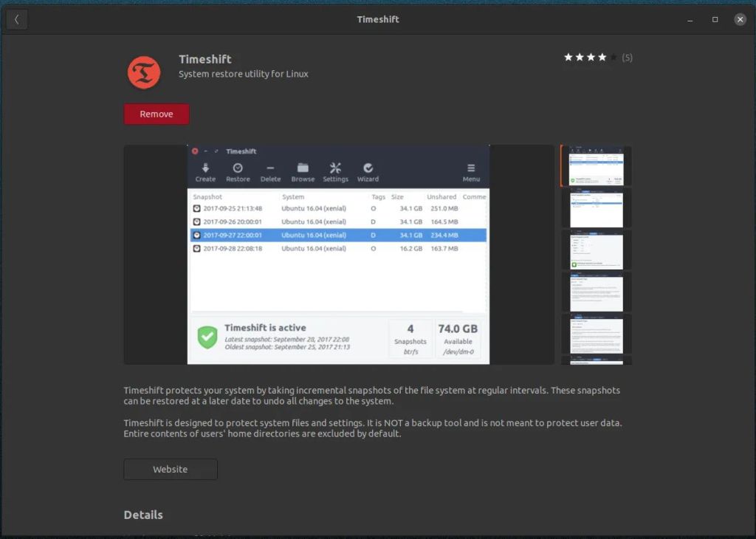756x539 pixels.
Task: Click the (5) review count
Action: (627, 58)
